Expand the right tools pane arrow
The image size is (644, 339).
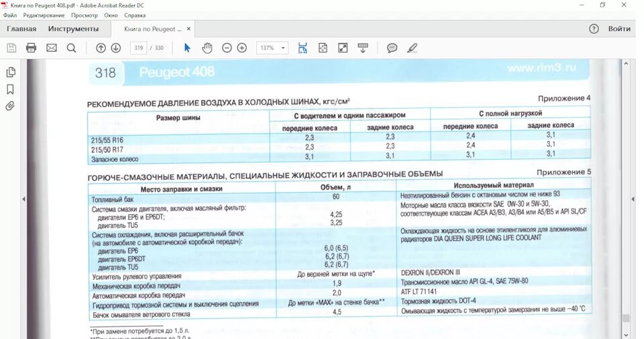click(633, 199)
